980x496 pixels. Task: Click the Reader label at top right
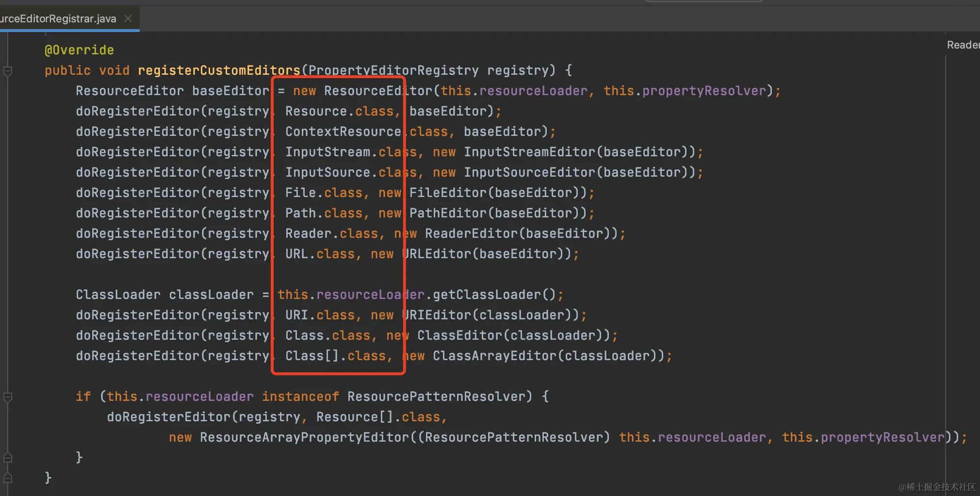pyautogui.click(x=963, y=44)
